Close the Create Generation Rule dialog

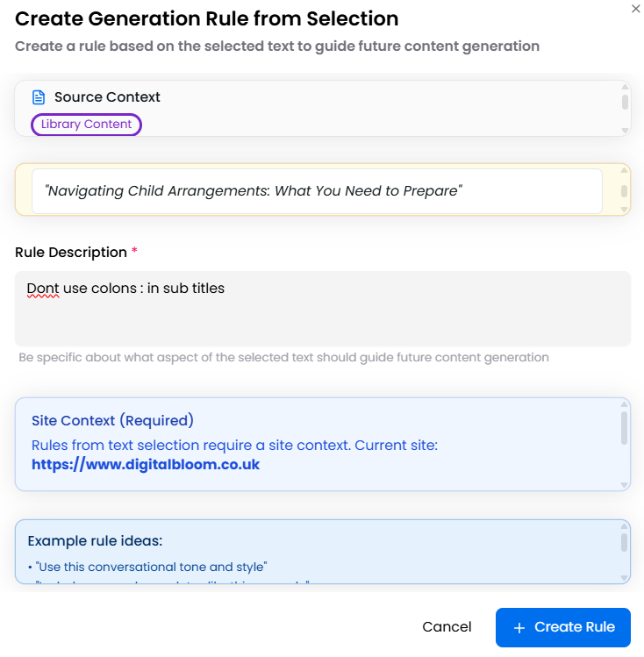pos(636,8)
